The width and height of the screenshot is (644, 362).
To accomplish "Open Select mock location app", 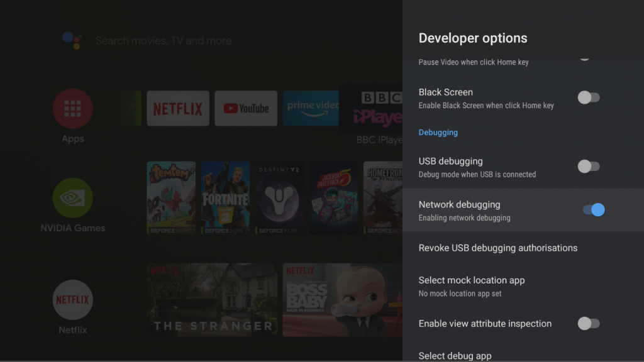I will [523, 286].
